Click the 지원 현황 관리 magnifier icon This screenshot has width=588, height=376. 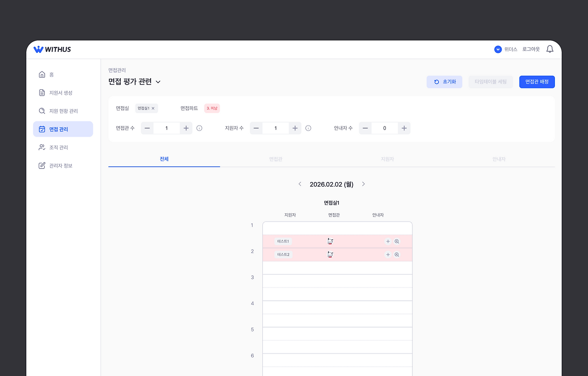[42, 111]
